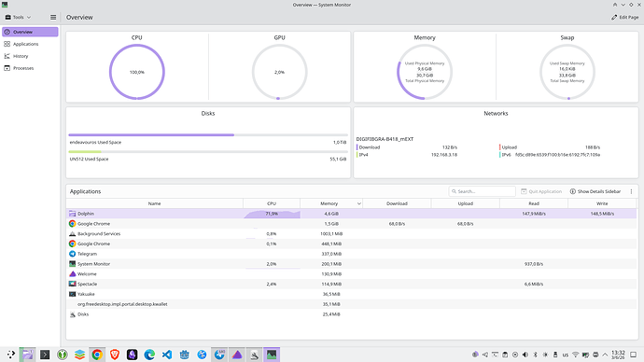Click the System Monitor row icon

pyautogui.click(x=72, y=264)
